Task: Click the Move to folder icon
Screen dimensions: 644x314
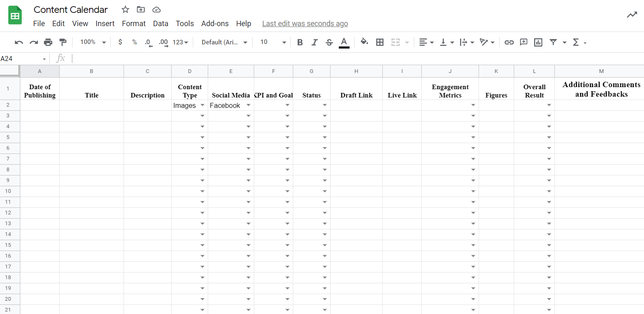Action: click(x=141, y=10)
